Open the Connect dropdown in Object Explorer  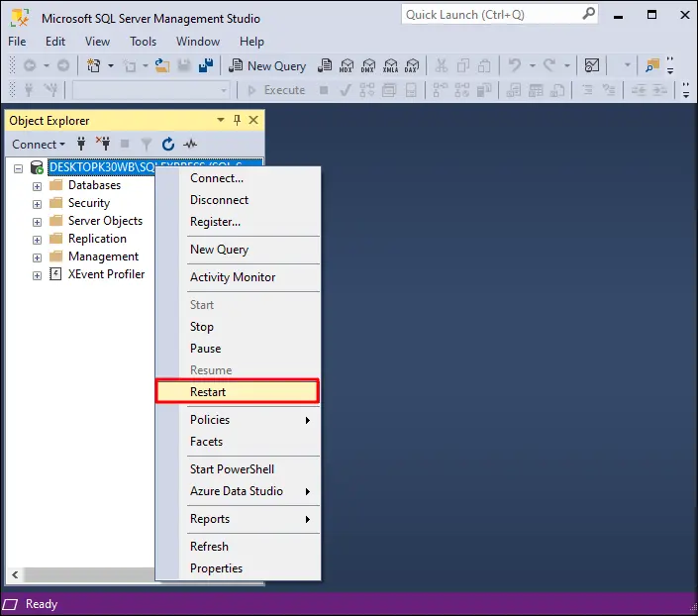click(x=39, y=145)
